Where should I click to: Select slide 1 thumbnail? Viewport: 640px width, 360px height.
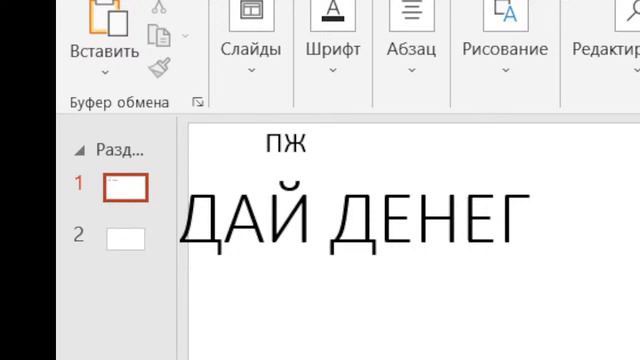click(x=126, y=187)
